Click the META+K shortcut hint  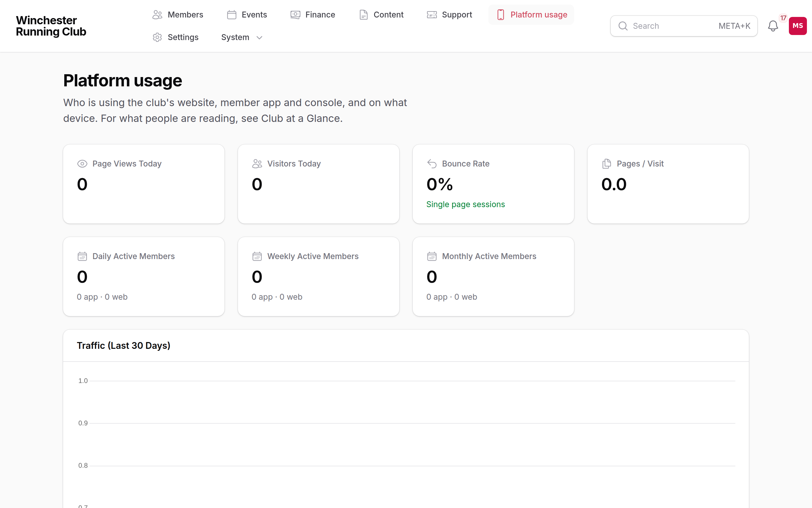(x=734, y=26)
